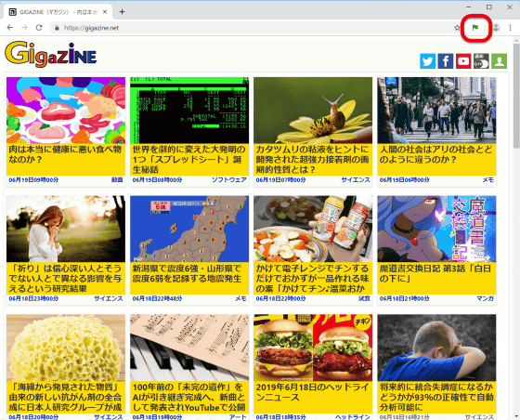The height and width of the screenshot is (420, 520).
Task: Open the Chrome profile avatar
Action: click(496, 28)
